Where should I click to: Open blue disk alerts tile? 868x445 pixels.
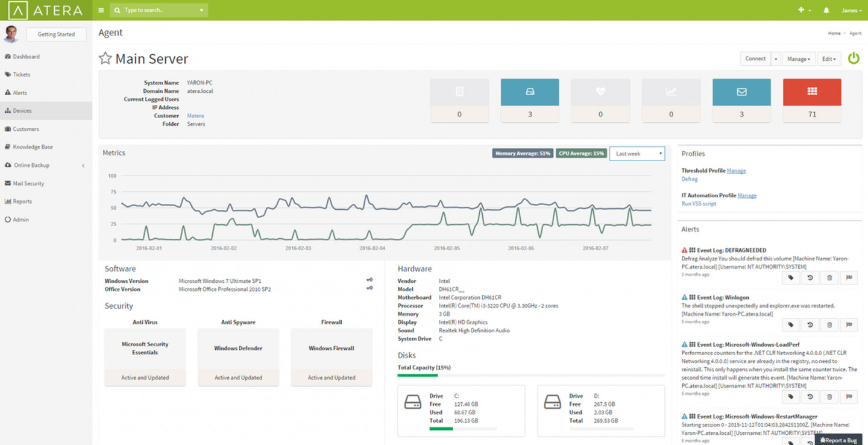pyautogui.click(x=530, y=101)
